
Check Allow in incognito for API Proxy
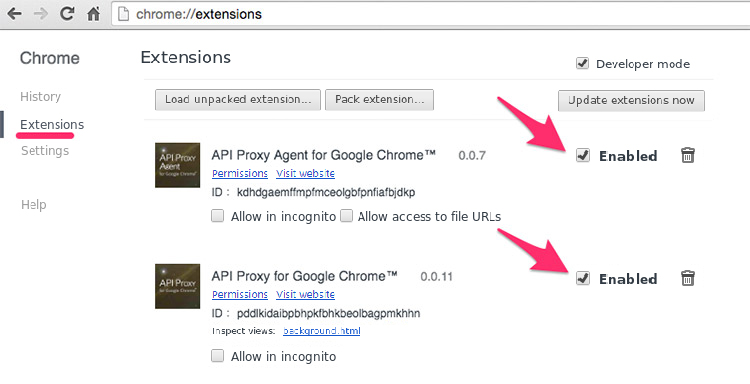[x=218, y=356]
